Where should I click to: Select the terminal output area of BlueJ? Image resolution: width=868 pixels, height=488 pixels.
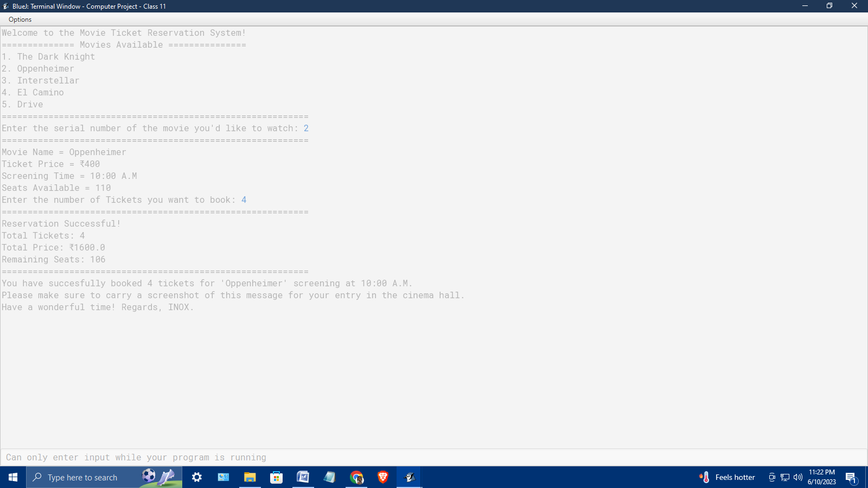coord(217,217)
